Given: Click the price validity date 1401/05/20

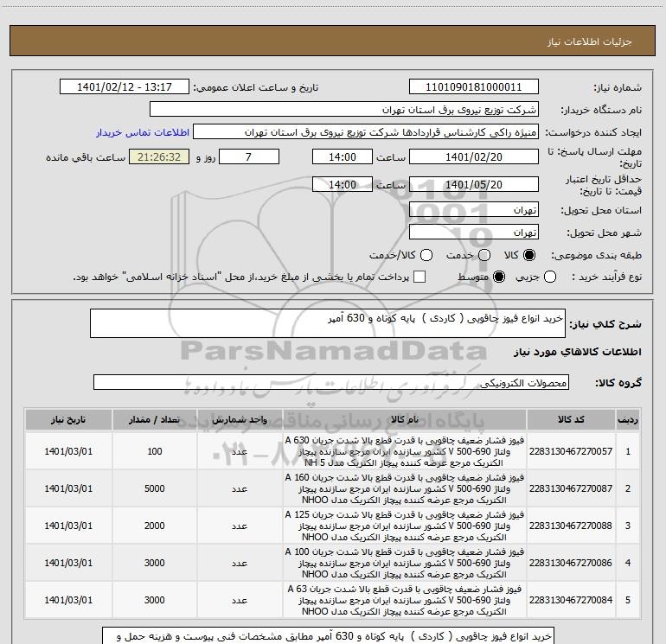Looking at the screenshot, I should 474,184.
